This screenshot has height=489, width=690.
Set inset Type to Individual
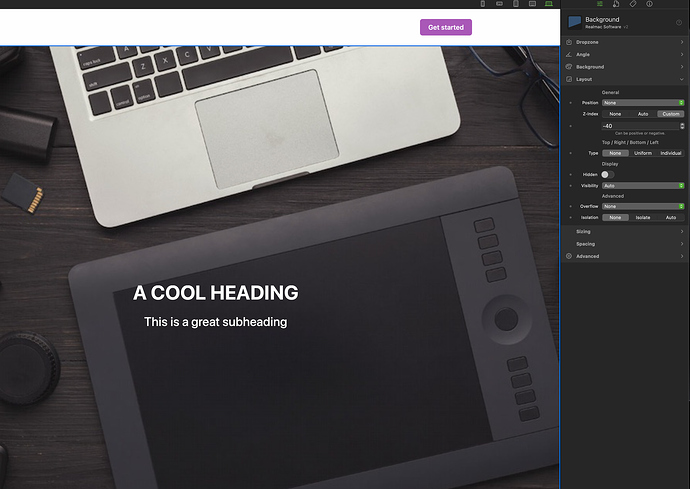[671, 153]
